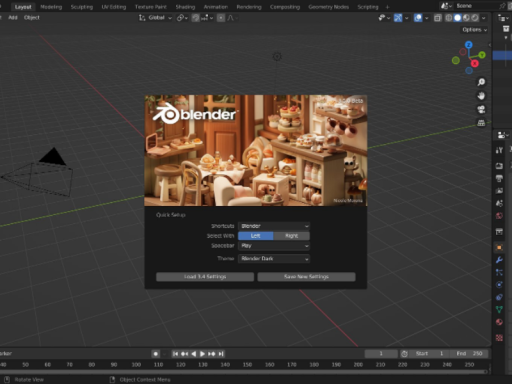Click Load 3.4 Settings button
This screenshot has height=384, width=512.
pos(205,277)
